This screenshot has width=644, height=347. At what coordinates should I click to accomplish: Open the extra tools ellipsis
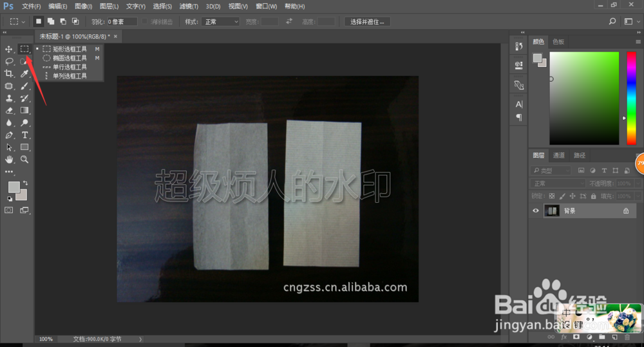pyautogui.click(x=8, y=172)
